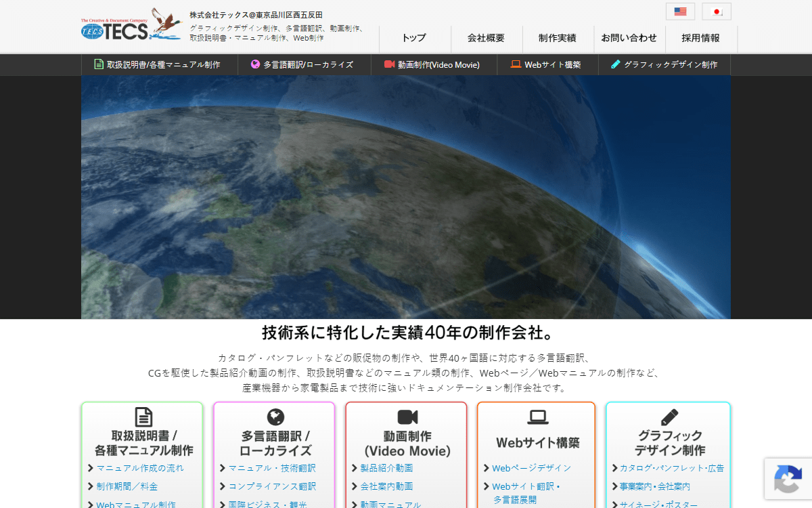
Task: Click 事業案内・会社案内 link
Action: click(x=655, y=486)
